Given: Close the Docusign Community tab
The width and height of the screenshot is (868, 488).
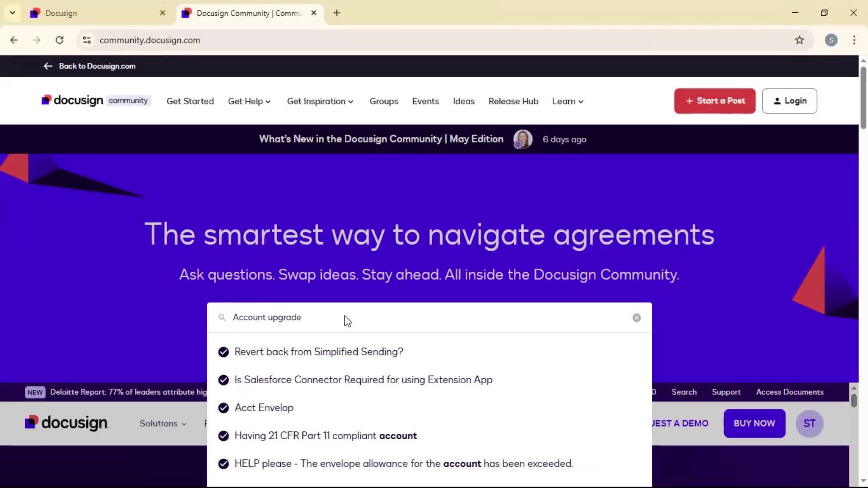Looking at the screenshot, I should [314, 13].
